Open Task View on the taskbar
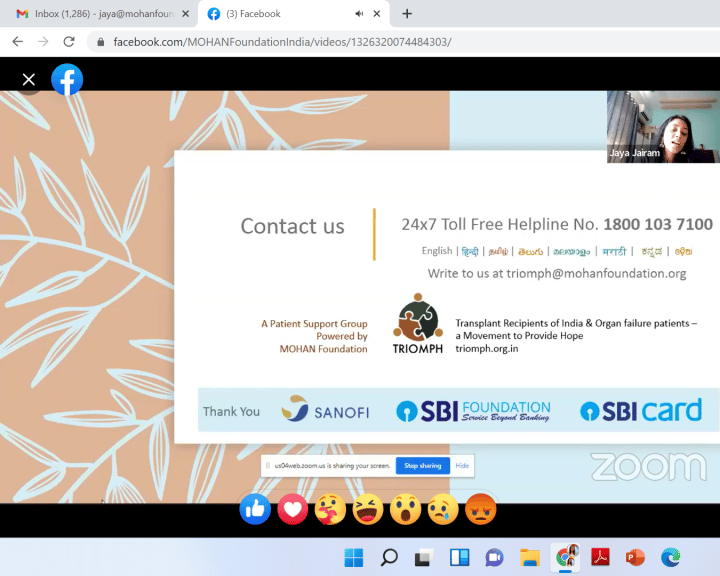720x576 pixels. [x=424, y=558]
